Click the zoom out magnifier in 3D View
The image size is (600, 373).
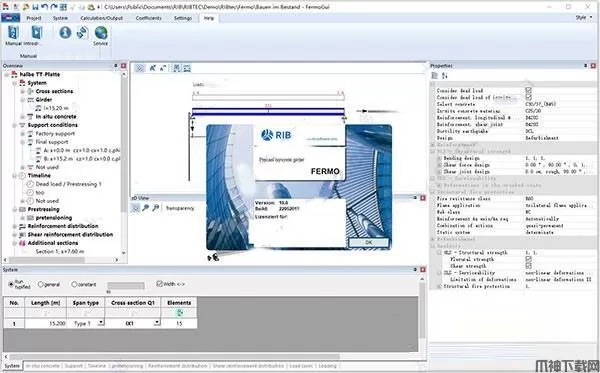156,208
